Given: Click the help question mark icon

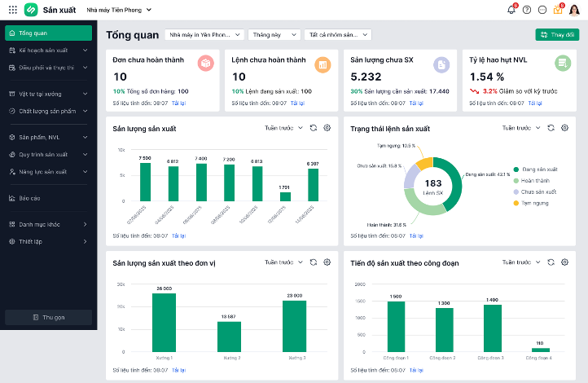Looking at the screenshot, I should click(x=527, y=10).
